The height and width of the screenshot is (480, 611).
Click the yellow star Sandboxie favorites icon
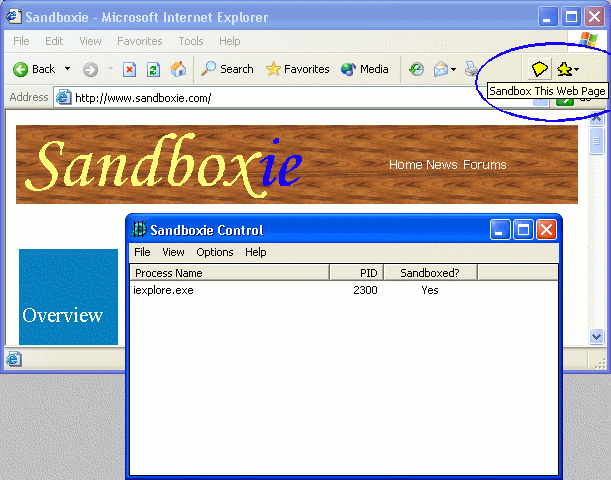[564, 69]
